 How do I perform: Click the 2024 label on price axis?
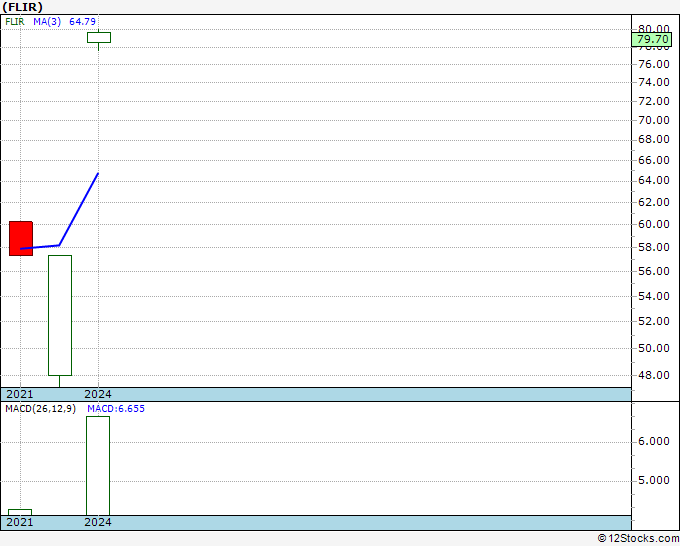point(98,394)
